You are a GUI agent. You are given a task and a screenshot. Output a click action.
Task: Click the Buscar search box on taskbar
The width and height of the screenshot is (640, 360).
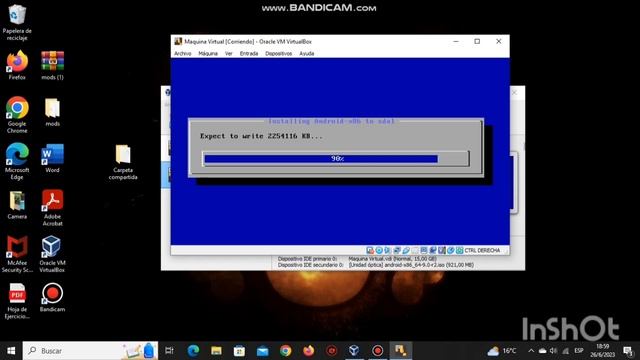[90, 351]
